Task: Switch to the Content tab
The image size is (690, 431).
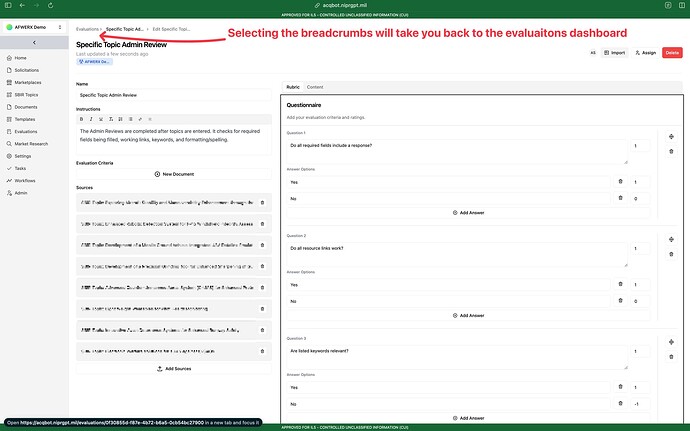Action: 315,87
